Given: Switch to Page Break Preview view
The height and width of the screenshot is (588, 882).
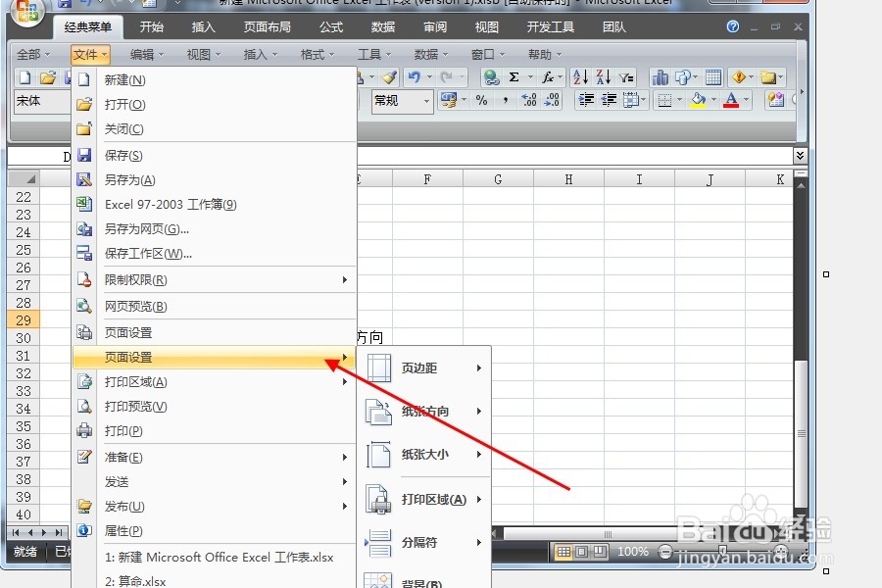Looking at the screenshot, I should pos(600,552).
